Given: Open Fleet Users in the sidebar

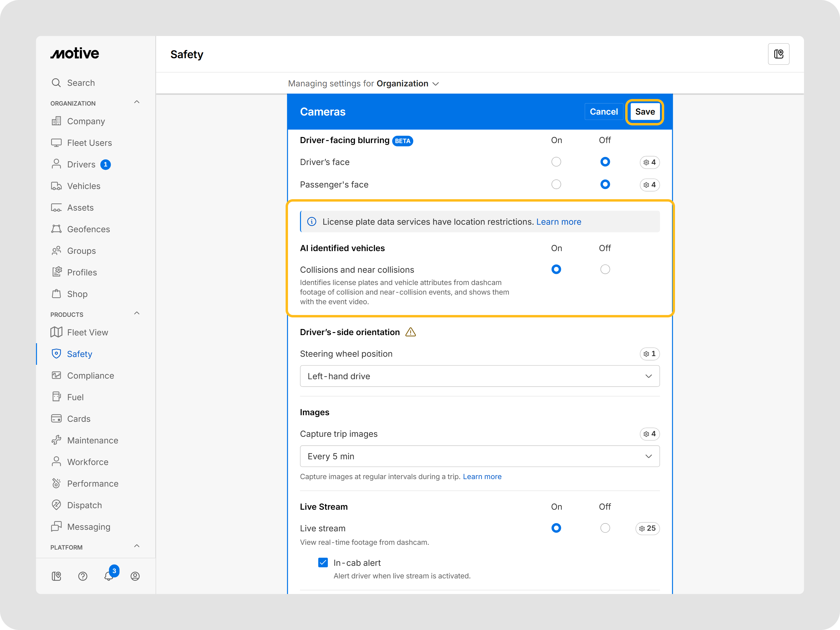Looking at the screenshot, I should [90, 143].
